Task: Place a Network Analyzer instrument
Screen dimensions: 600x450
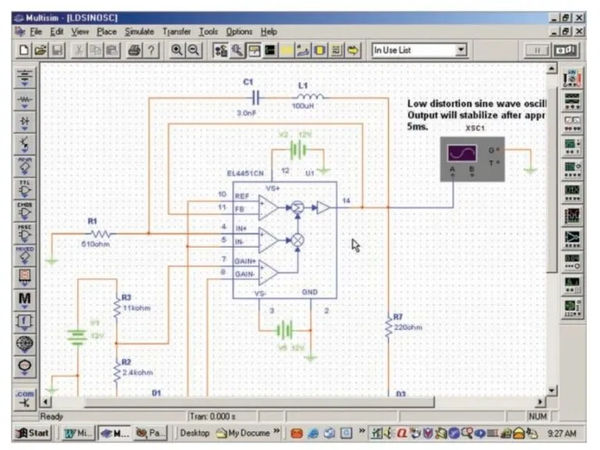Action: click(x=572, y=307)
